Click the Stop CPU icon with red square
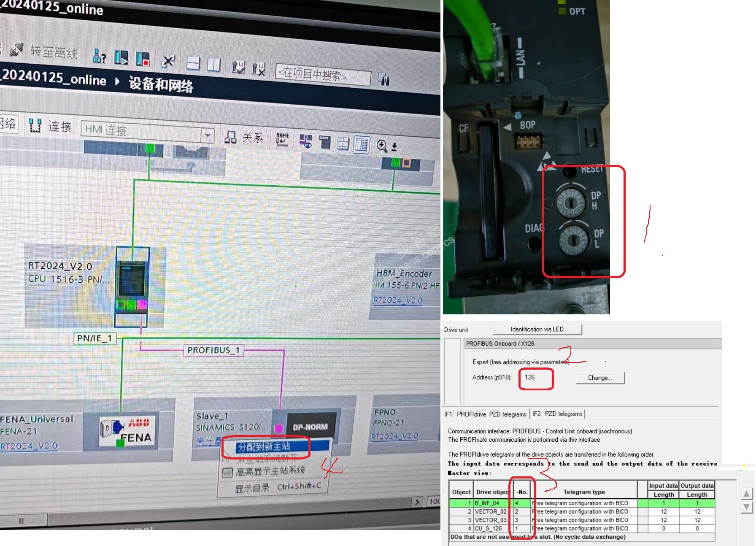Screen dimensions: 756x546 (x=143, y=59)
